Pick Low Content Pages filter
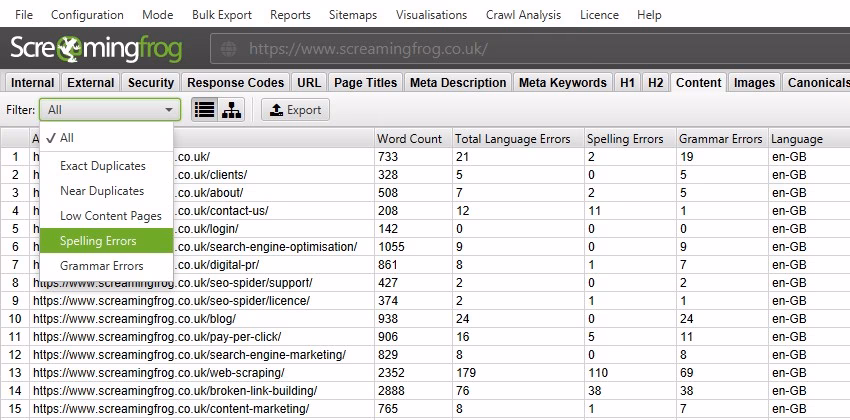The width and height of the screenshot is (850, 420). coord(108,216)
